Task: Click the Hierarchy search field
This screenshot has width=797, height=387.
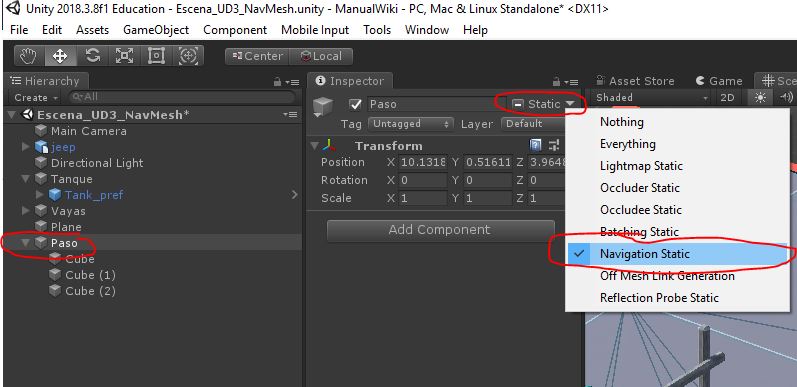Action: 182,97
